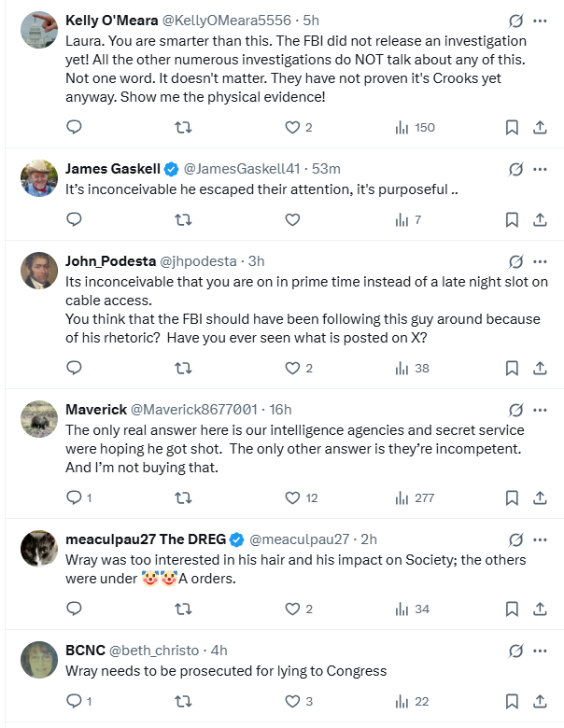564x728 pixels.
Task: Open 16h timestamp on Maverick's post
Action: (280, 410)
